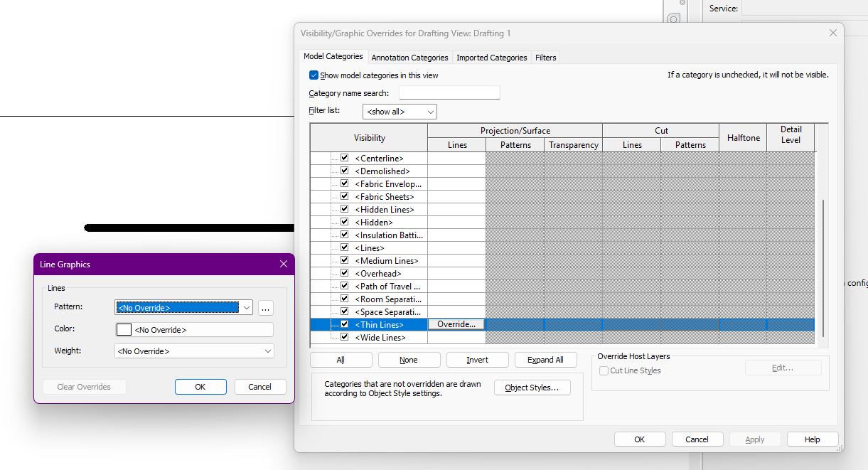The image size is (868, 470).
Task: Toggle <Lines> visibility checkbox
Action: point(344,247)
